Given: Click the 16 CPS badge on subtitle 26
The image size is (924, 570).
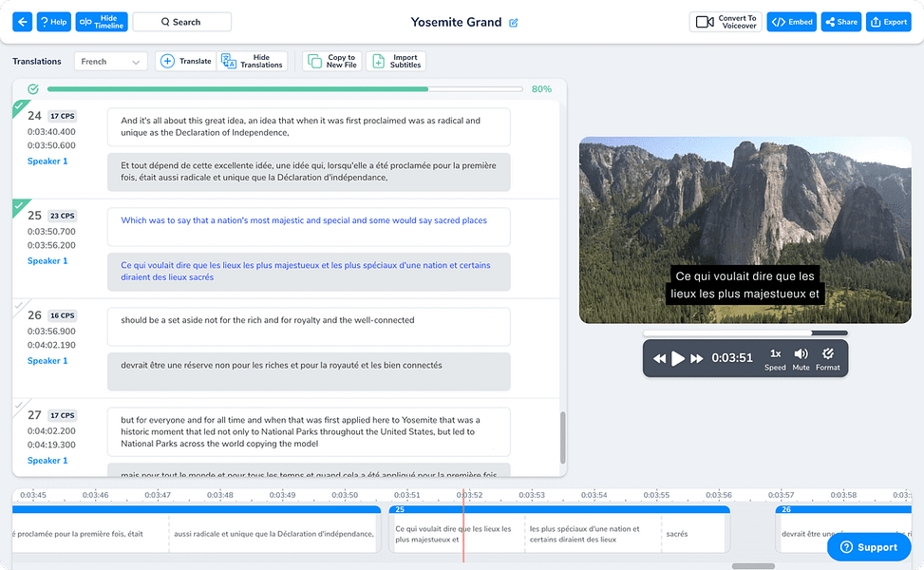Looking at the screenshot, I should [x=63, y=315].
